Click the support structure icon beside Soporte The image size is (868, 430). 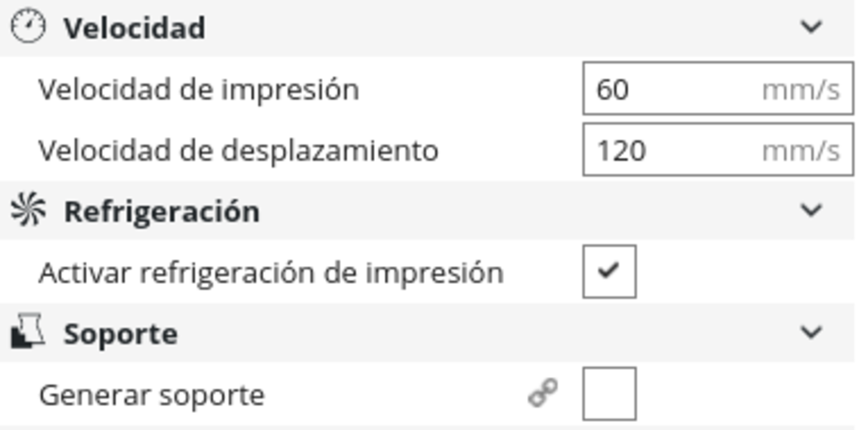click(28, 333)
